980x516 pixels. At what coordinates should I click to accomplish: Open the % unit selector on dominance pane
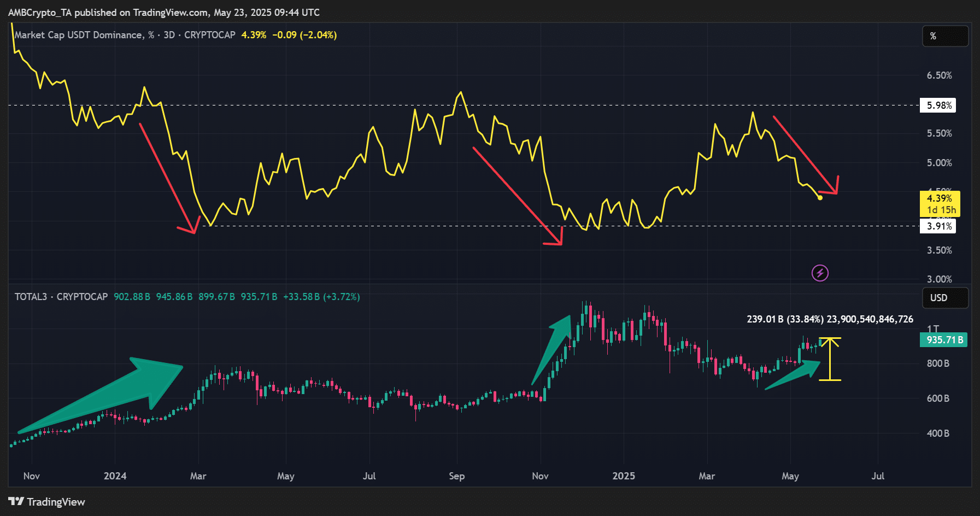click(945, 36)
